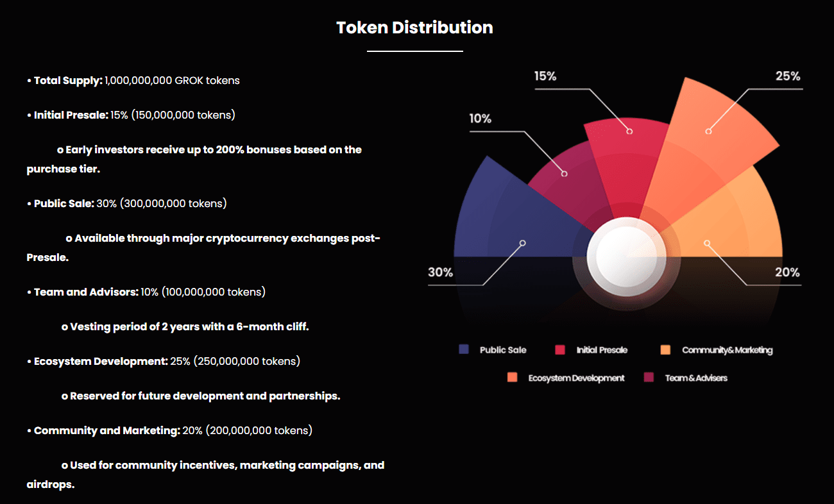Select the light orange 20% chart segment
834x504 pixels.
738,224
